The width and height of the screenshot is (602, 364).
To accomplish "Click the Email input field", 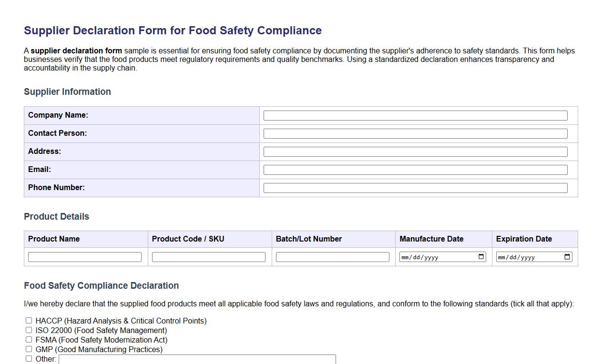I will [415, 170].
